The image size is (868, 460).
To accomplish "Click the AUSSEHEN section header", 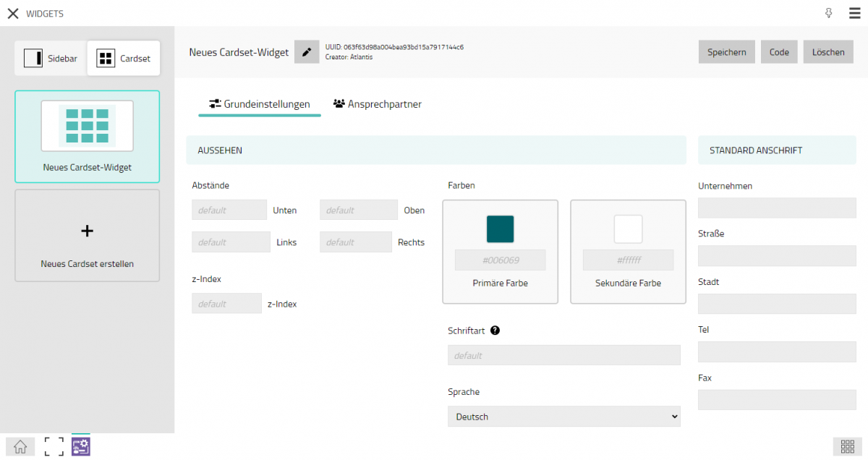I will 436,150.
